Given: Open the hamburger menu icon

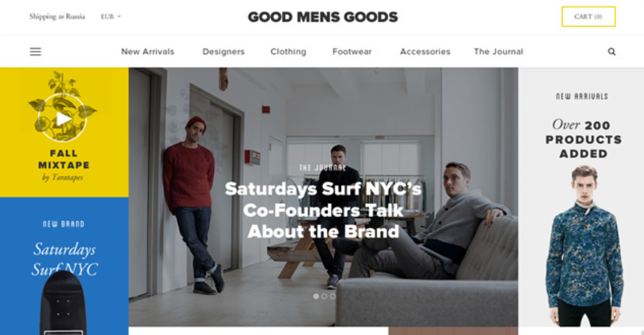Looking at the screenshot, I should [35, 52].
